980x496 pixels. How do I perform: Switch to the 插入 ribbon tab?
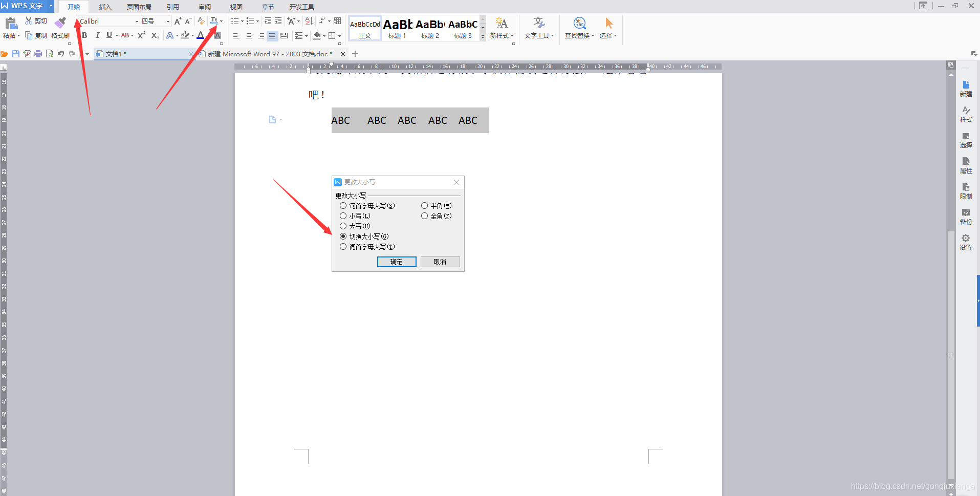pyautogui.click(x=105, y=7)
